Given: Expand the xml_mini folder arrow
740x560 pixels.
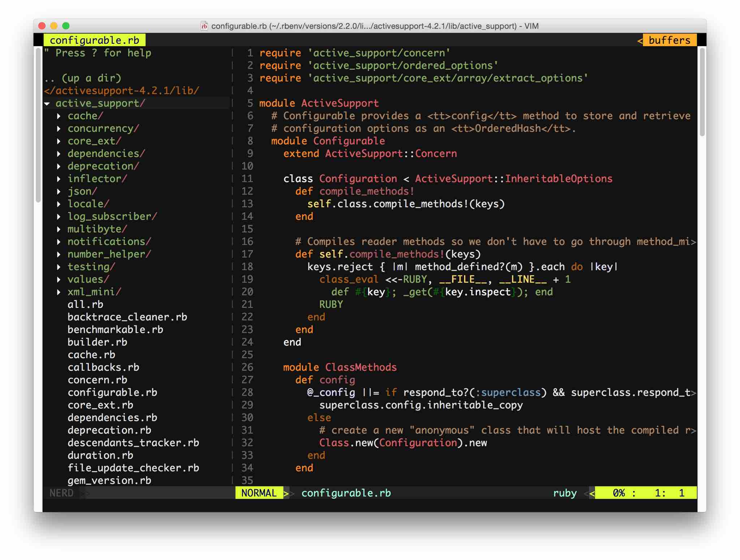Looking at the screenshot, I should click(59, 292).
